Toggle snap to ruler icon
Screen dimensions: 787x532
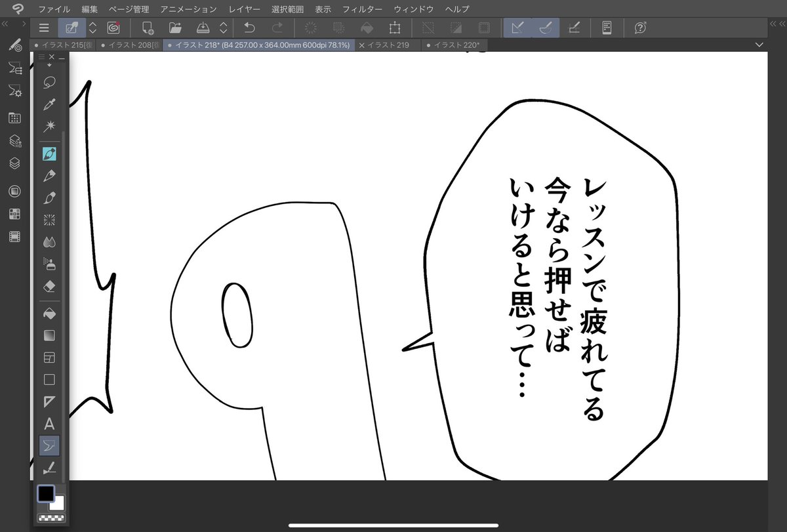pyautogui.click(x=518, y=28)
